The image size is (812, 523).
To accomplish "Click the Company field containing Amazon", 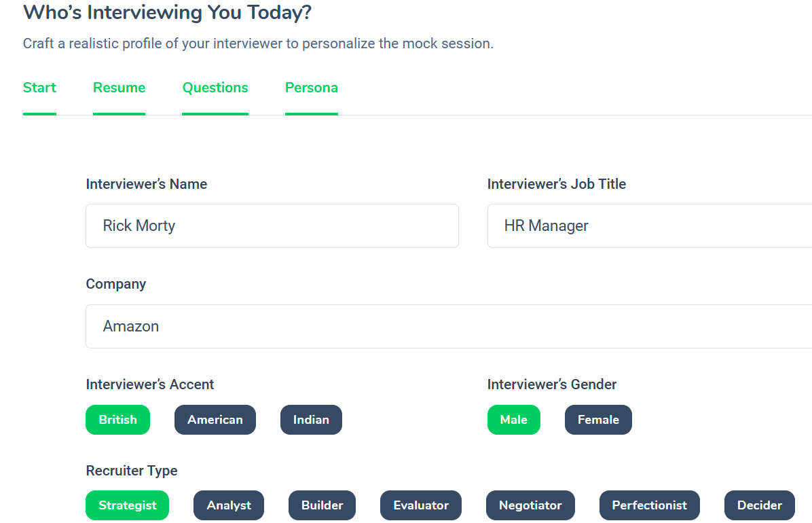I will (448, 326).
